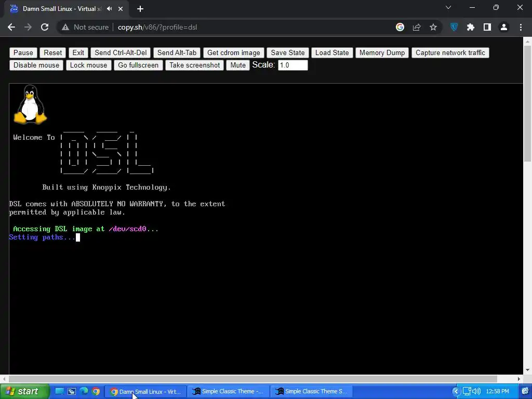Screen dimensions: 532x399
Task: Start Capture network traffic
Action: (x=450, y=52)
